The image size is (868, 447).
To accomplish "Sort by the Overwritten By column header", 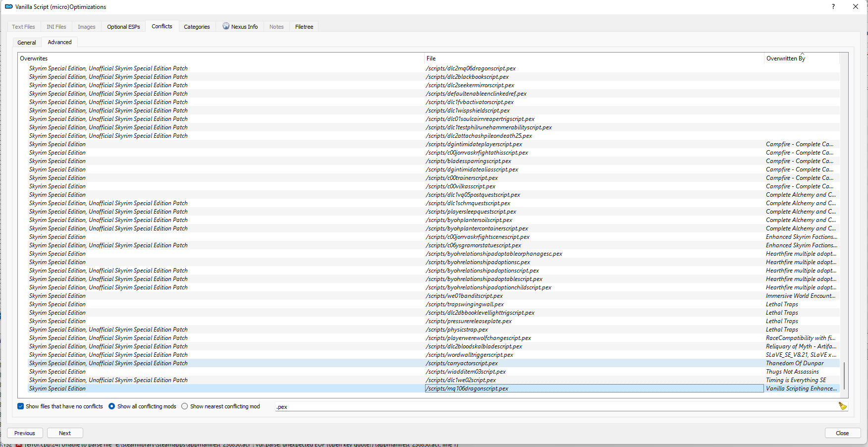I will [802, 58].
